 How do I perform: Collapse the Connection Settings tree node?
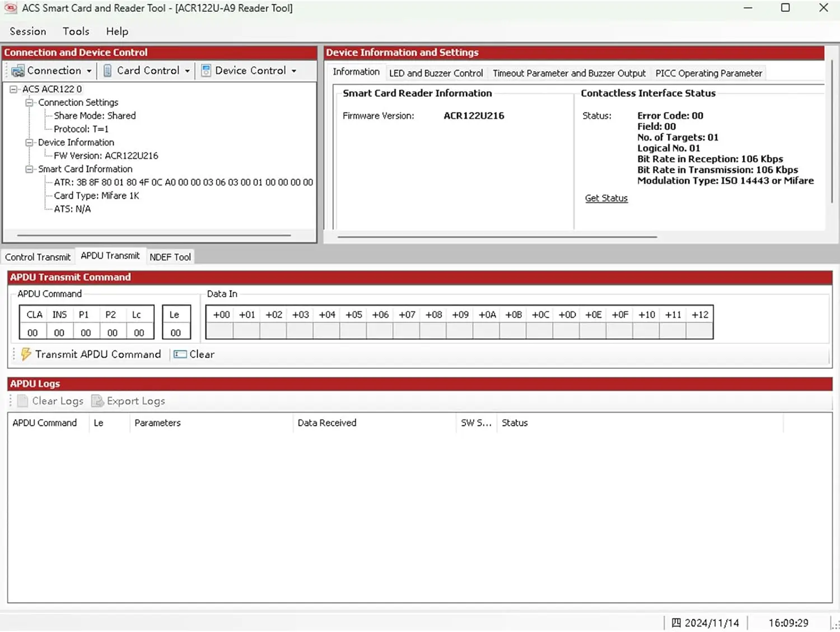pyautogui.click(x=29, y=102)
